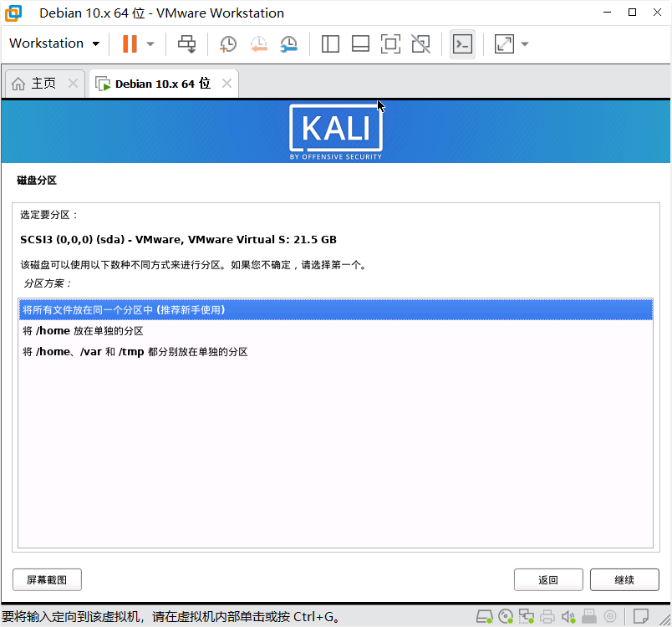Viewport: 672px width, 627px height.
Task: Pause the virtual machine
Action: [130, 43]
